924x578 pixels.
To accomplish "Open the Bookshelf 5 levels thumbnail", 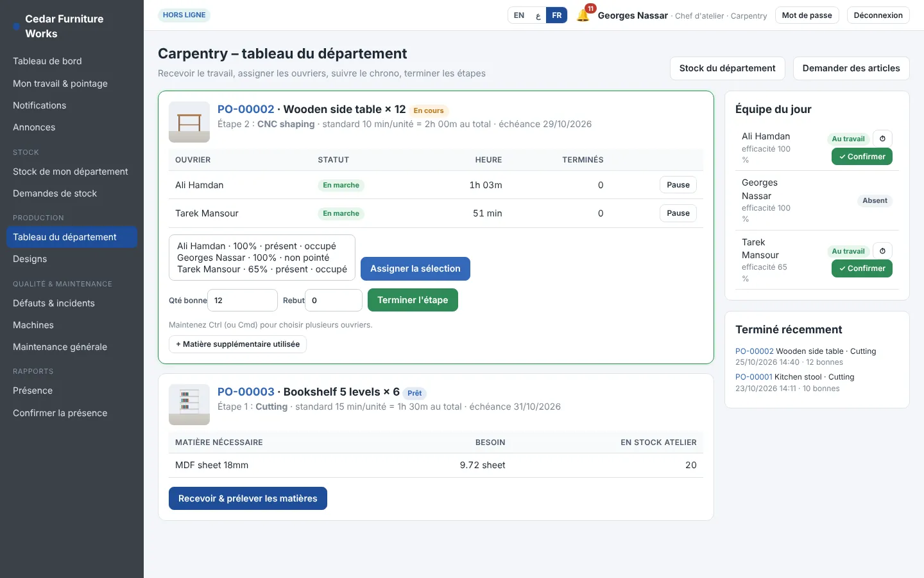I will [189, 405].
